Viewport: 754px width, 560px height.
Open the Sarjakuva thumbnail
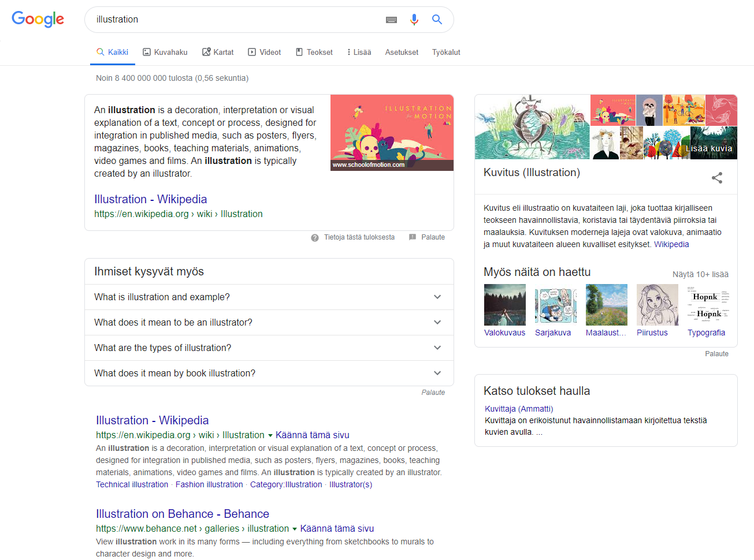click(556, 305)
